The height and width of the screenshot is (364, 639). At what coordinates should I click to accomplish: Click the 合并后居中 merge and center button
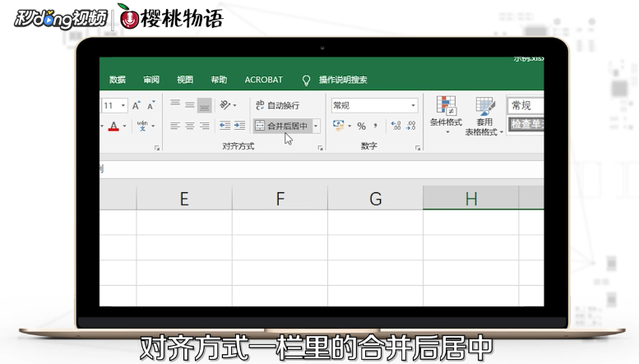(x=282, y=127)
